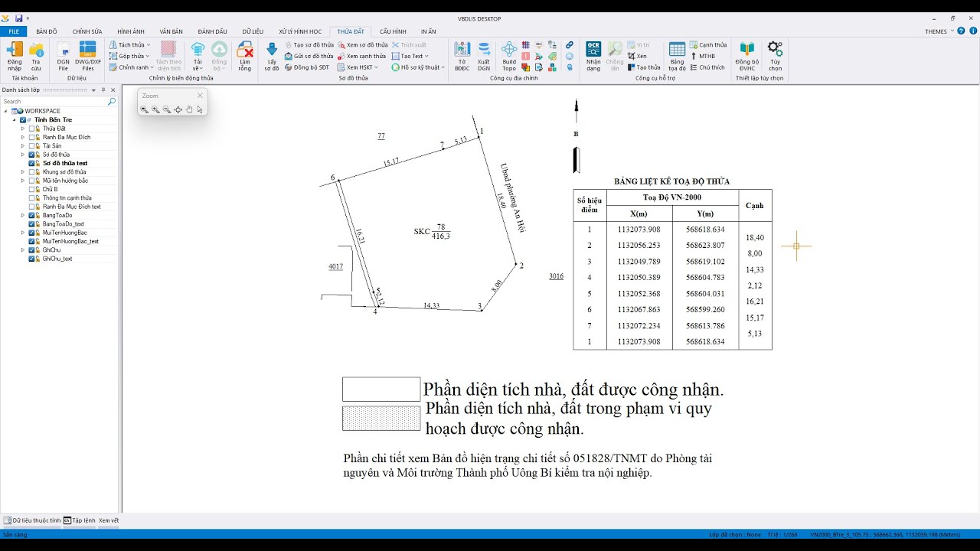This screenshot has height=551, width=980.
Task: Insert the MTHB north arrow
Action: (x=703, y=56)
